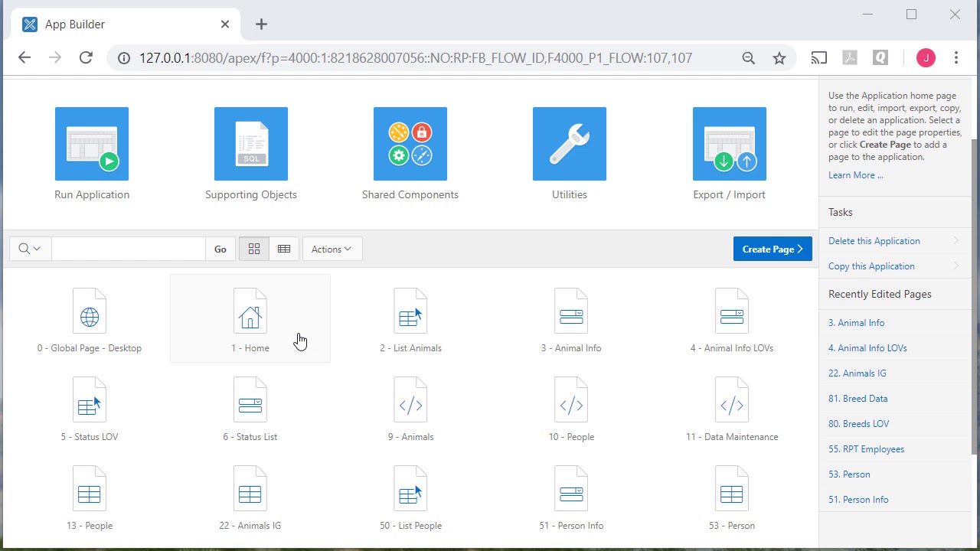Screen dimensions: 980x551
Task: Expand Delete this Application task arrow
Action: click(x=956, y=241)
